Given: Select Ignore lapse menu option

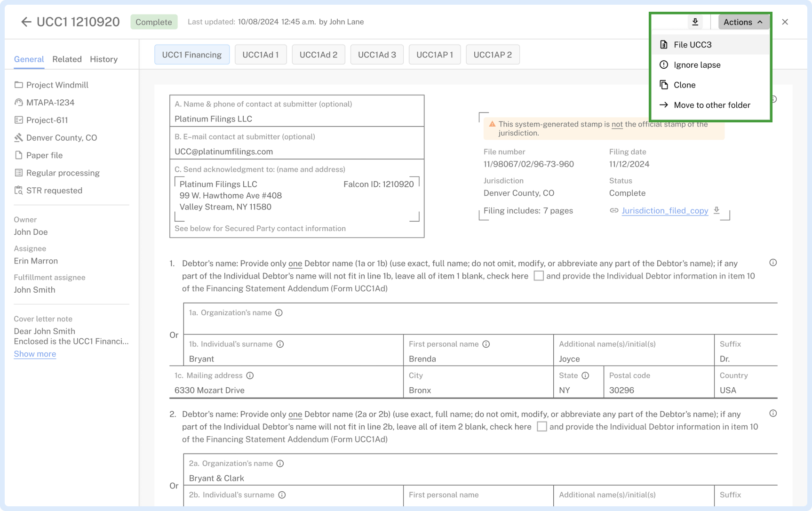Looking at the screenshot, I should pos(710,65).
